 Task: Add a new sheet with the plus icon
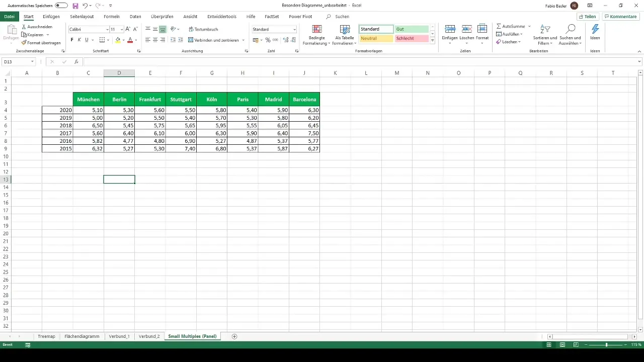tap(234, 336)
